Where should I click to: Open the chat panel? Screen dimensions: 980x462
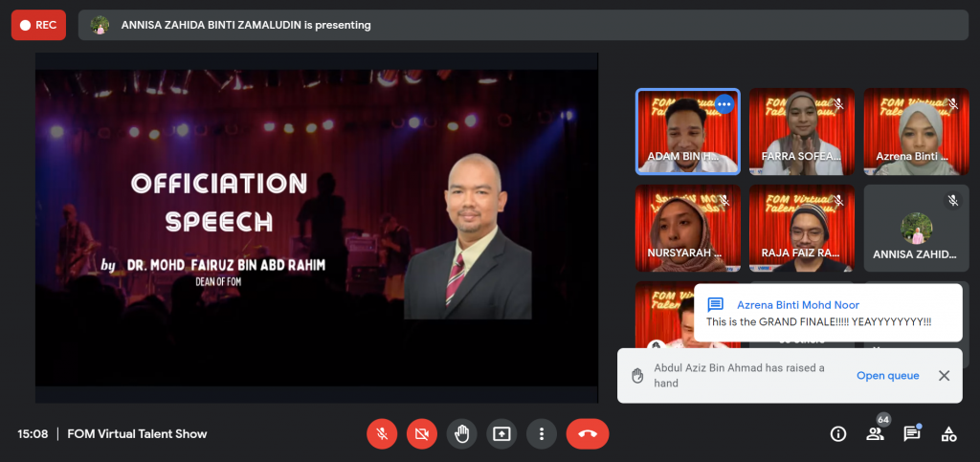tap(912, 433)
